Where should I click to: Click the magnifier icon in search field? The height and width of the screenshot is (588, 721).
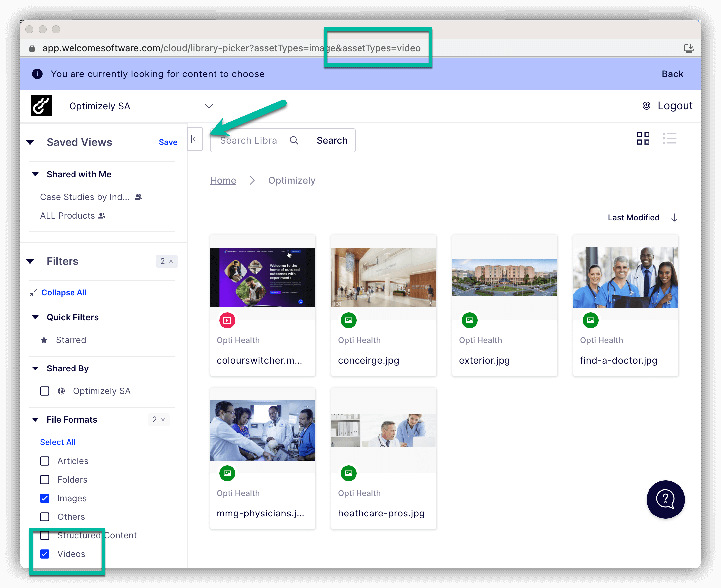pos(294,140)
